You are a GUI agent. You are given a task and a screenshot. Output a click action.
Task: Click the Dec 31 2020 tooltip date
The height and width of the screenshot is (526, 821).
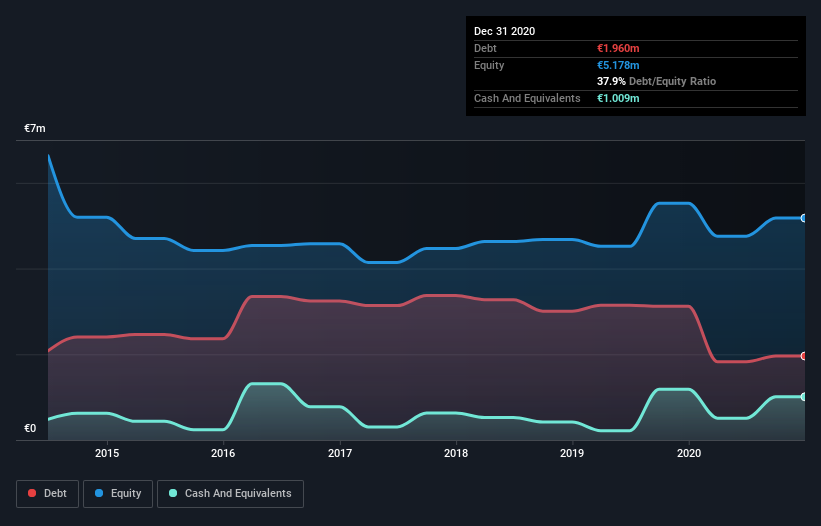click(x=504, y=31)
